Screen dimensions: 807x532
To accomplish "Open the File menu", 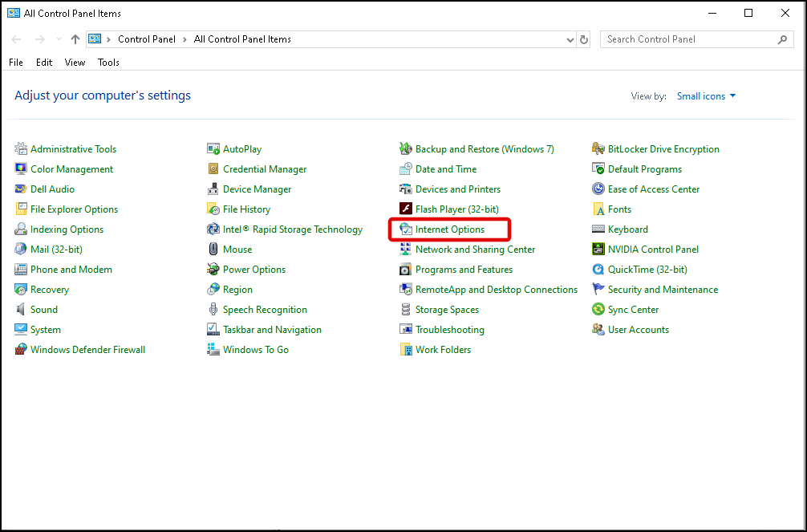I will point(16,63).
